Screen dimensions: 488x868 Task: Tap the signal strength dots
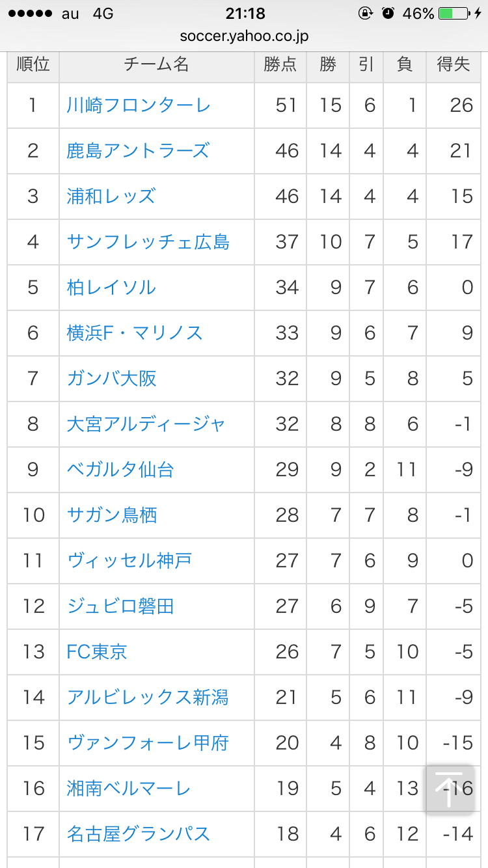coord(29,14)
